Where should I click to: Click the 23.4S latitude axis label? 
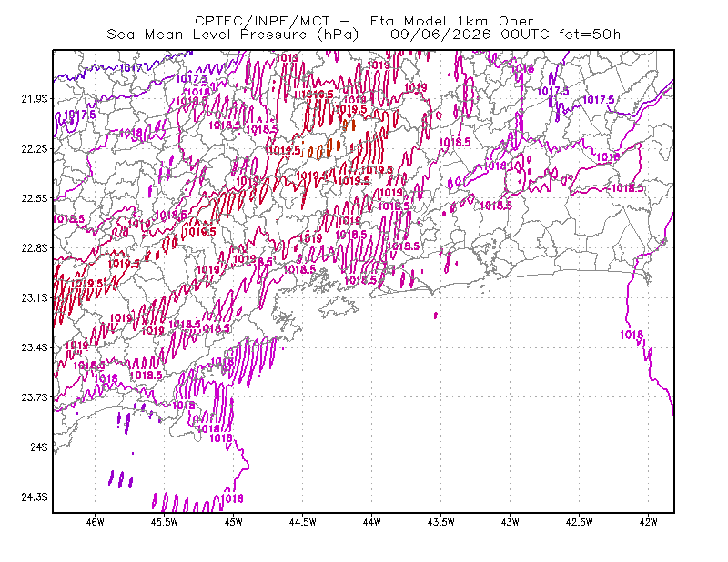coord(35,347)
